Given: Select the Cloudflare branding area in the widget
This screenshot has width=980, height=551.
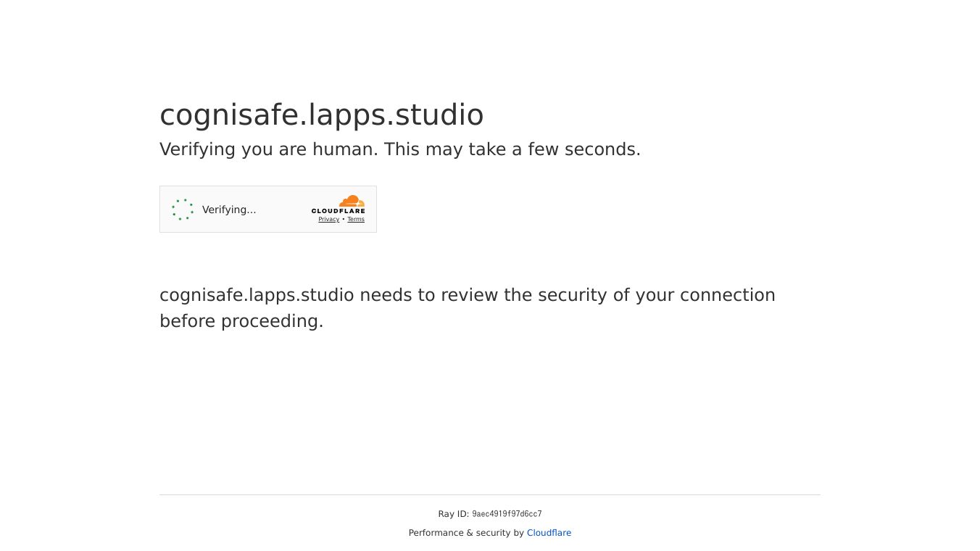Looking at the screenshot, I should (x=339, y=209).
